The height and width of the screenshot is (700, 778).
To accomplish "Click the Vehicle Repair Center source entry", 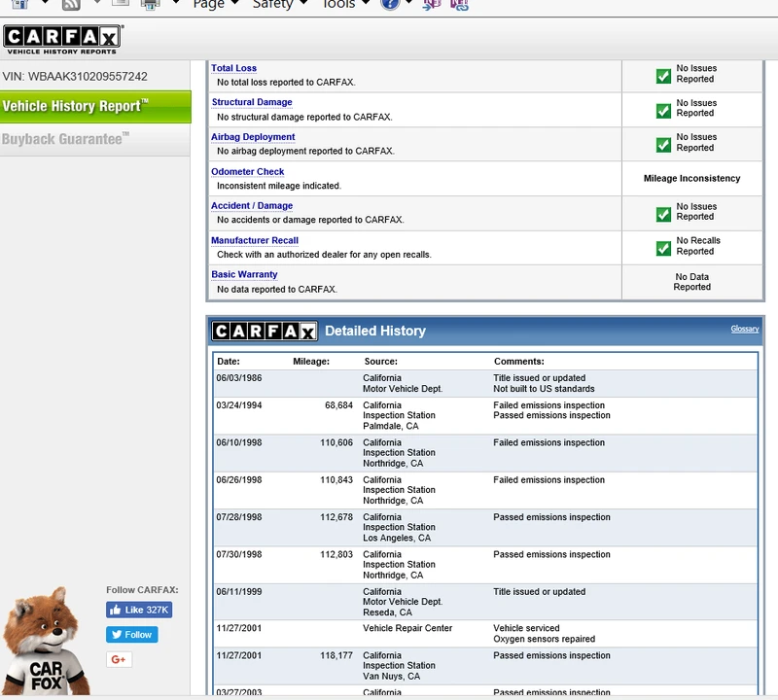I will [407, 629].
